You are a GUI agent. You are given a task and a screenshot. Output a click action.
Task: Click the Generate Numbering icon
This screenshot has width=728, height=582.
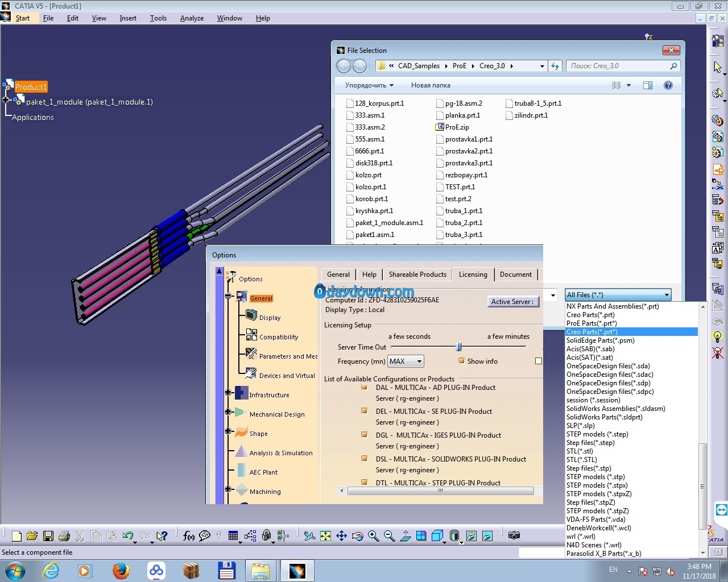[718, 248]
